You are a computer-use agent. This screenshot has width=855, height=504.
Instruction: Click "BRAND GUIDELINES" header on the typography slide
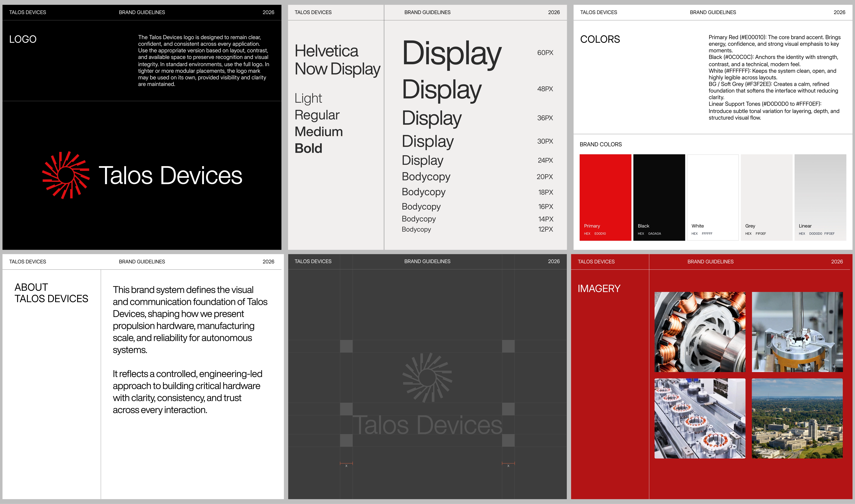(427, 12)
